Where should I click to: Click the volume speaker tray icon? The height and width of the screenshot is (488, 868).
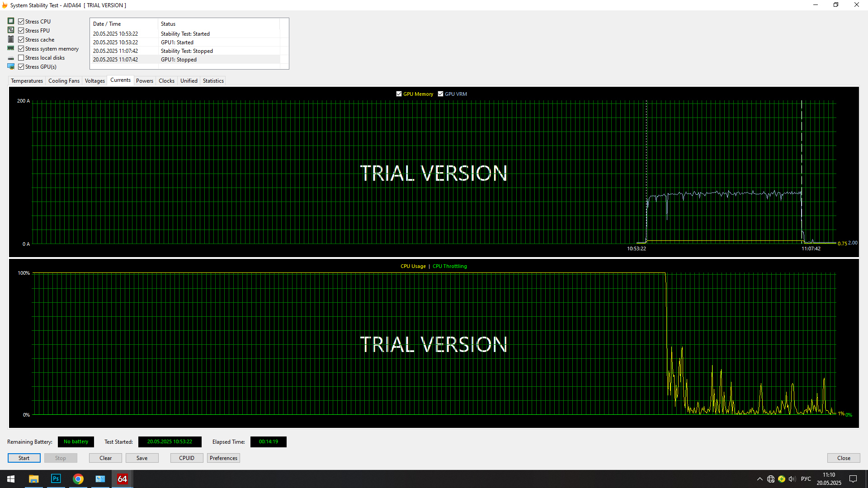(x=792, y=479)
